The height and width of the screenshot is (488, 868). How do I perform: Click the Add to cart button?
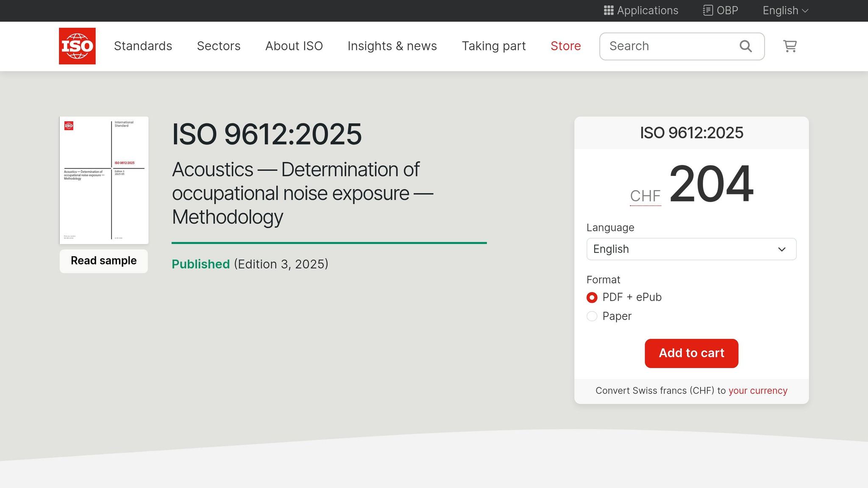[x=691, y=353]
